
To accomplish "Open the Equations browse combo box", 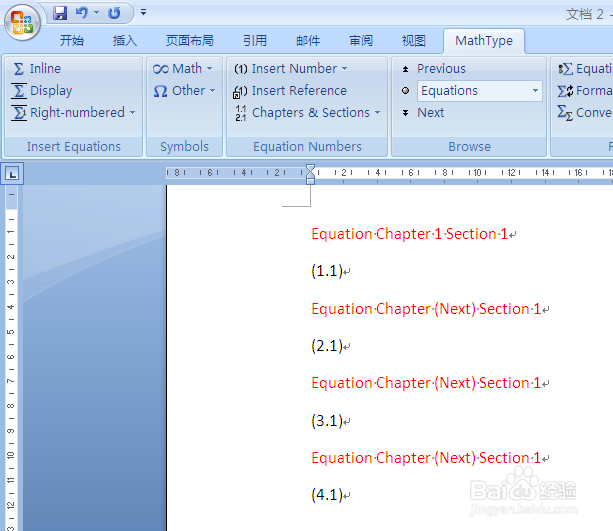I will tap(480, 91).
